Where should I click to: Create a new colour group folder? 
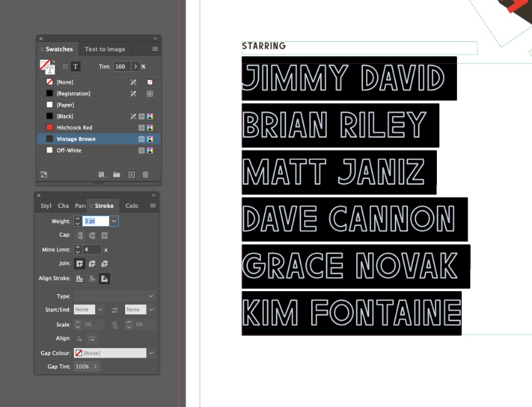click(x=116, y=175)
